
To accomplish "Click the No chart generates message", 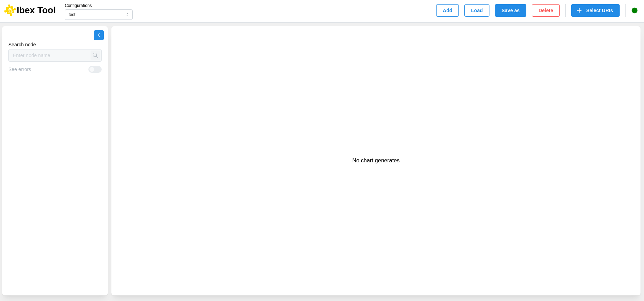I will pos(376,160).
